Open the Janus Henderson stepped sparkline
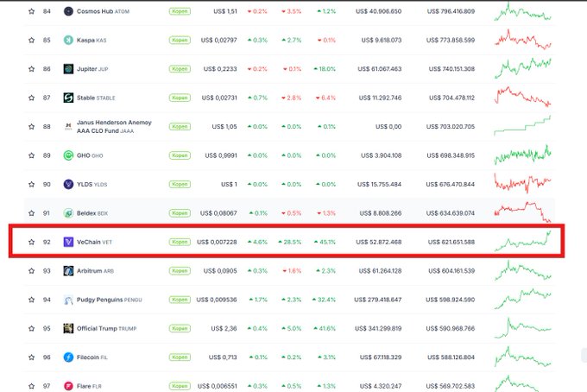587x392 pixels. [x=522, y=125]
